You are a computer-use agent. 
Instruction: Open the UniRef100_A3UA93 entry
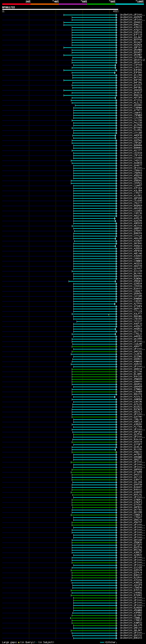click(131, 256)
